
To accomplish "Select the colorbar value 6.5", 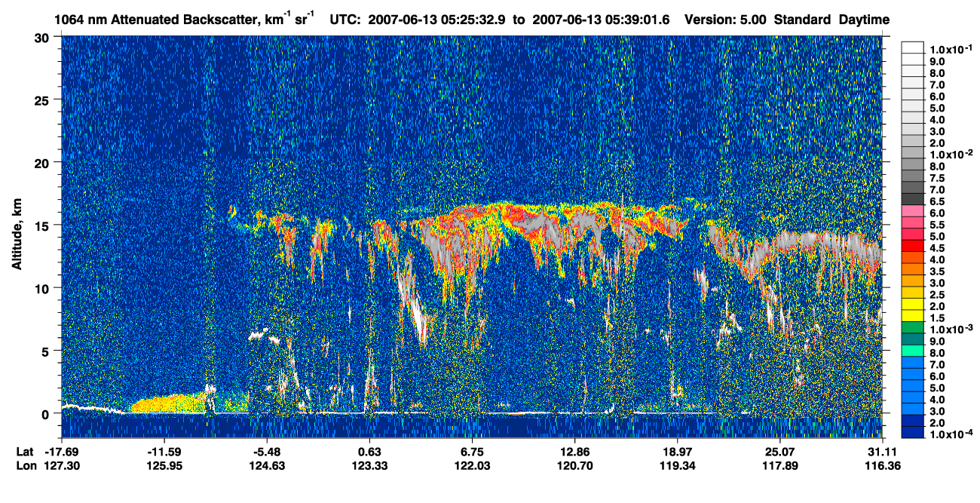I will tap(938, 202).
